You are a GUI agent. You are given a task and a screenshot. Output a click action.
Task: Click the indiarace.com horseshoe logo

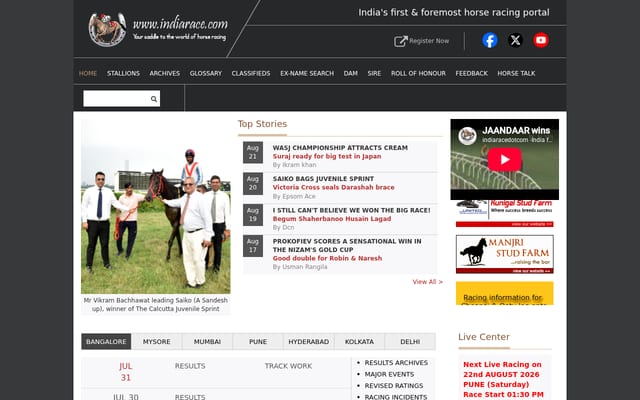click(108, 29)
